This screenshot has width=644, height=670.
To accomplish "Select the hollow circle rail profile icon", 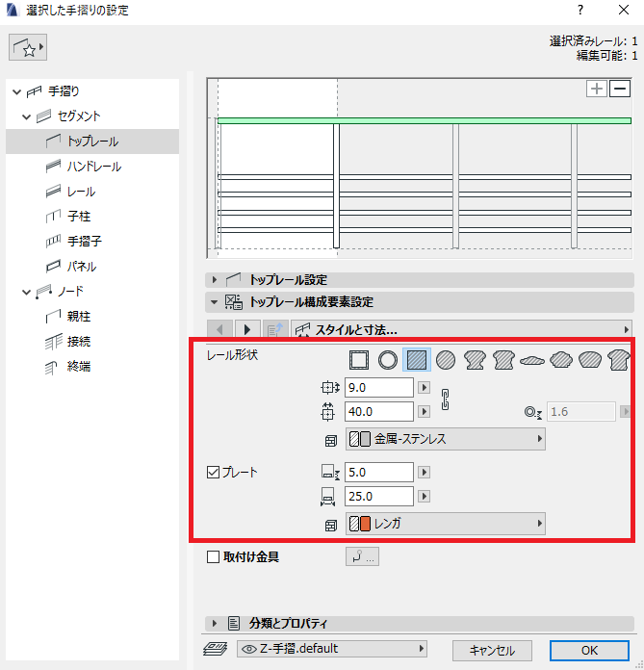I will [388, 360].
